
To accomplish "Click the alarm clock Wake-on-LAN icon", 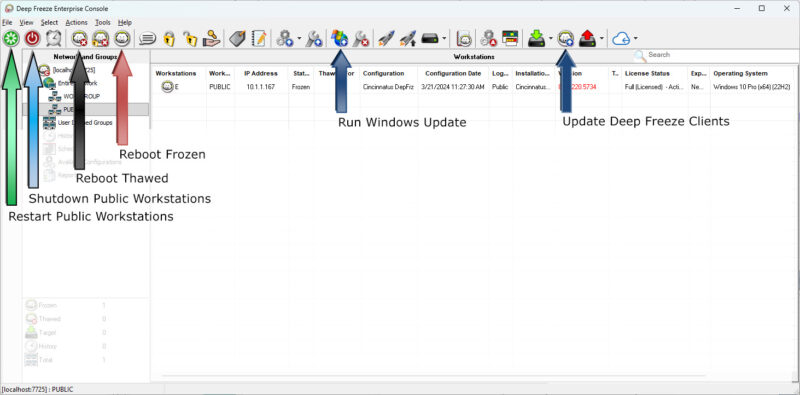I will point(54,38).
